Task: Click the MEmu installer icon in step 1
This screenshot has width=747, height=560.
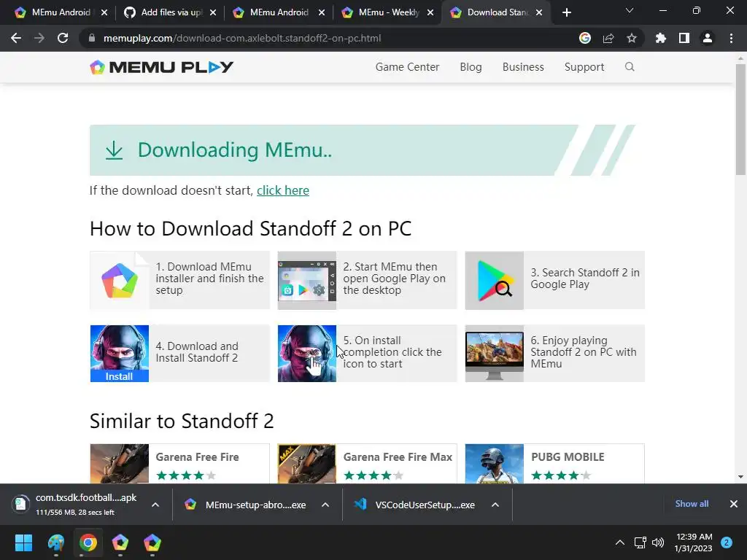Action: coord(120,281)
